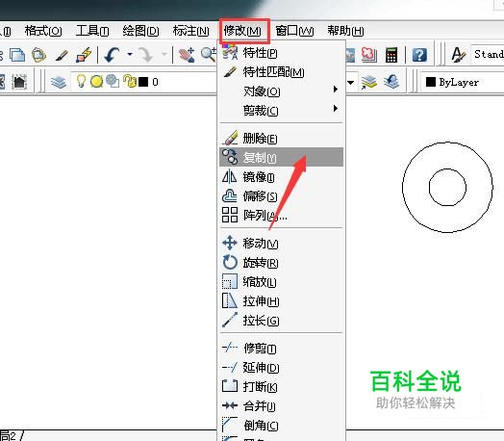
Task: Select 修剪(T) in the menu
Action: tap(281, 348)
